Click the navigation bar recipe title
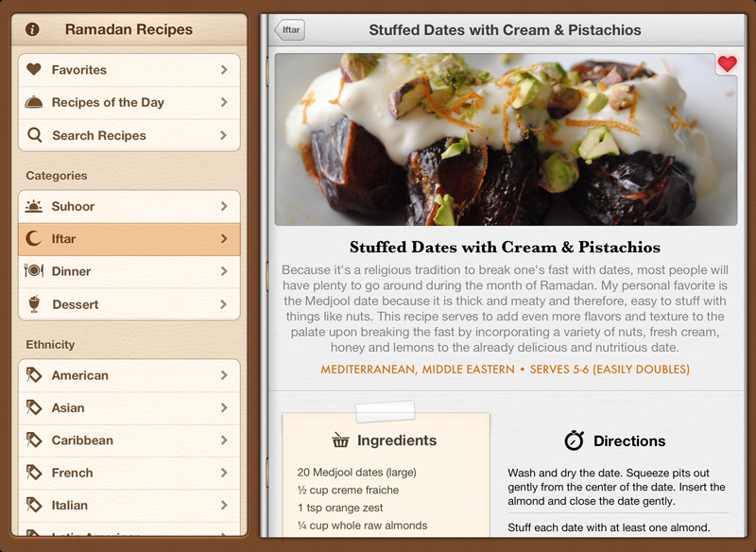Viewport: 756px width, 552px height. click(505, 30)
